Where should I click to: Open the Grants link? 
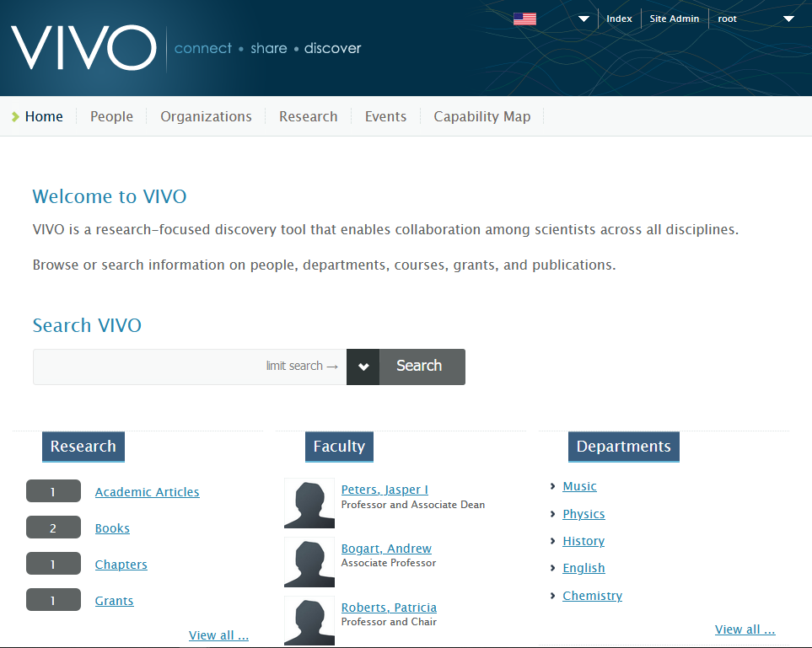115,600
